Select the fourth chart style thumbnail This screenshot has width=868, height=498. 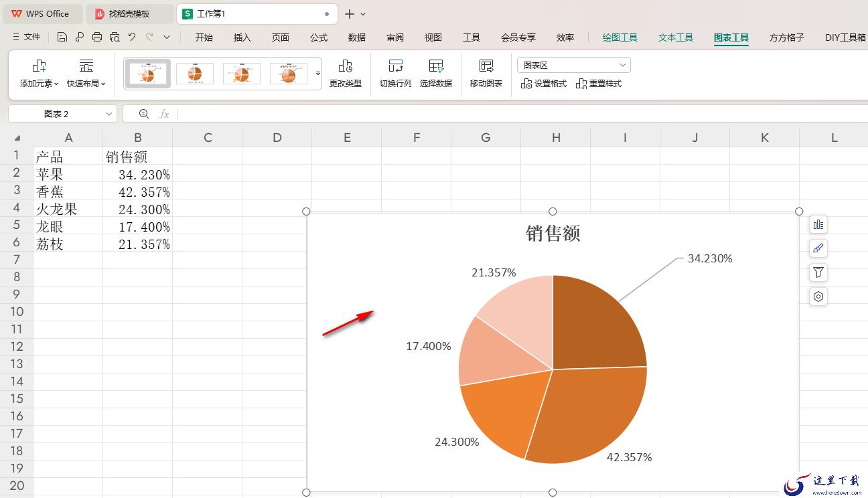[289, 74]
